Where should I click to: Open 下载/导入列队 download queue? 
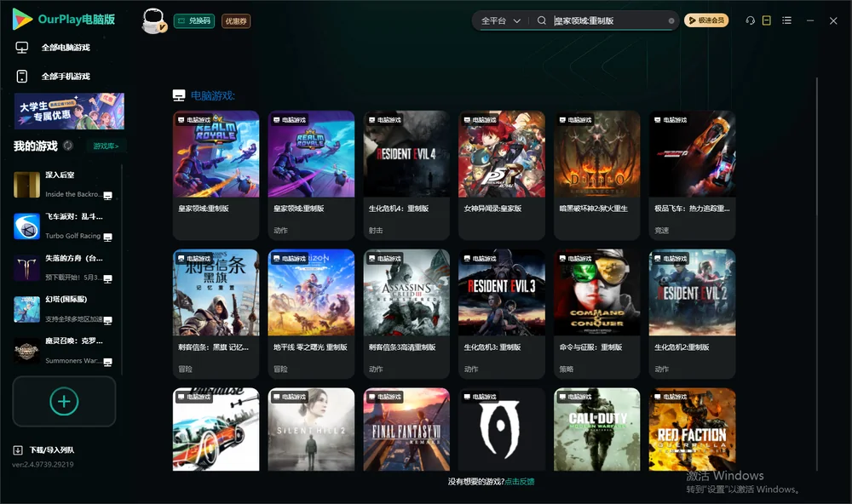coord(52,450)
